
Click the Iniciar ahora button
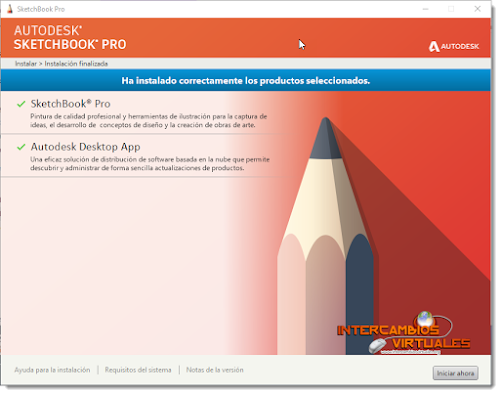(455, 373)
